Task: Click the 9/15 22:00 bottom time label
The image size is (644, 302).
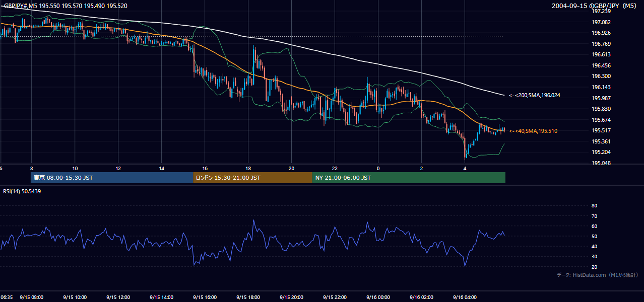Action: point(335,297)
